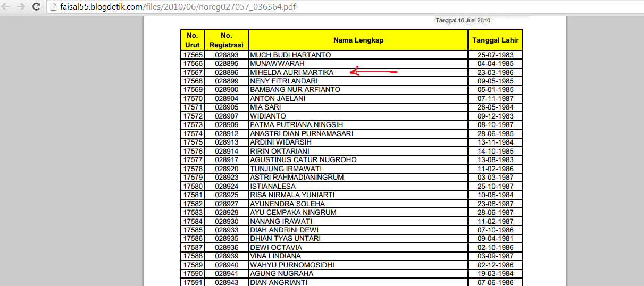Click sequence number 17575
Image resolution: width=644 pixels, height=286 pixels.
[x=193, y=142]
